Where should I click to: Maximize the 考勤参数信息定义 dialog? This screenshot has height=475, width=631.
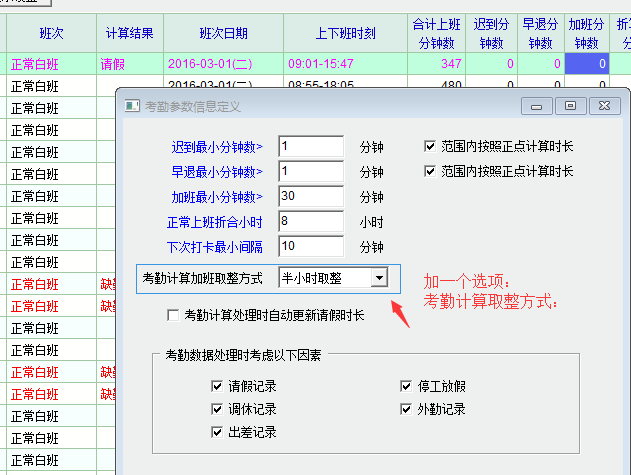point(570,105)
